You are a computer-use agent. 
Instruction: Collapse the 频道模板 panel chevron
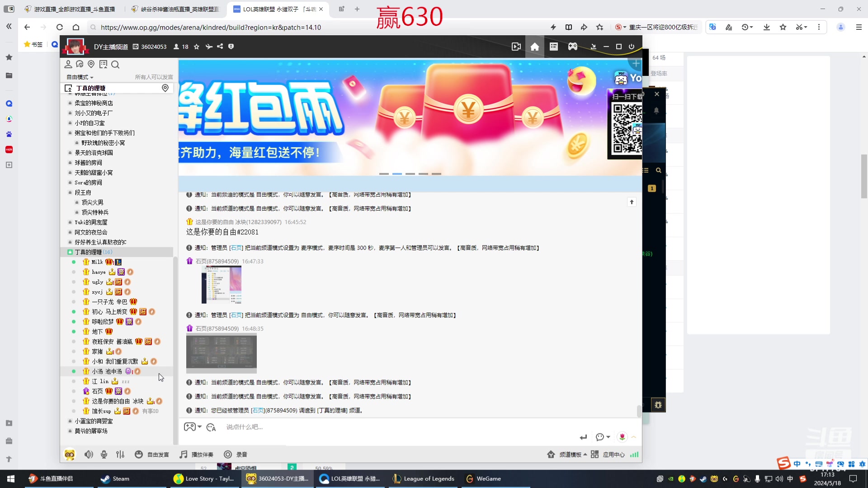(585, 455)
